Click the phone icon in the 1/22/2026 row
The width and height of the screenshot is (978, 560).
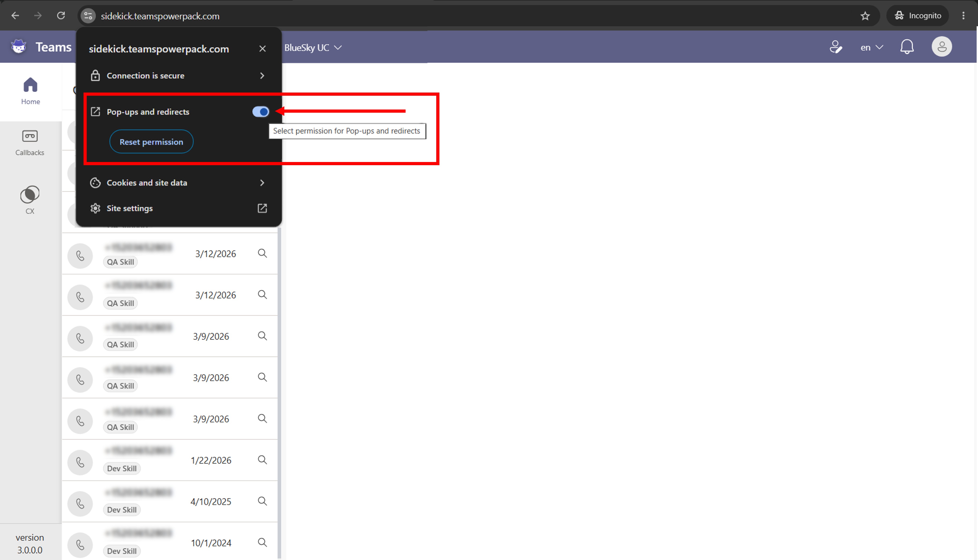click(x=80, y=462)
